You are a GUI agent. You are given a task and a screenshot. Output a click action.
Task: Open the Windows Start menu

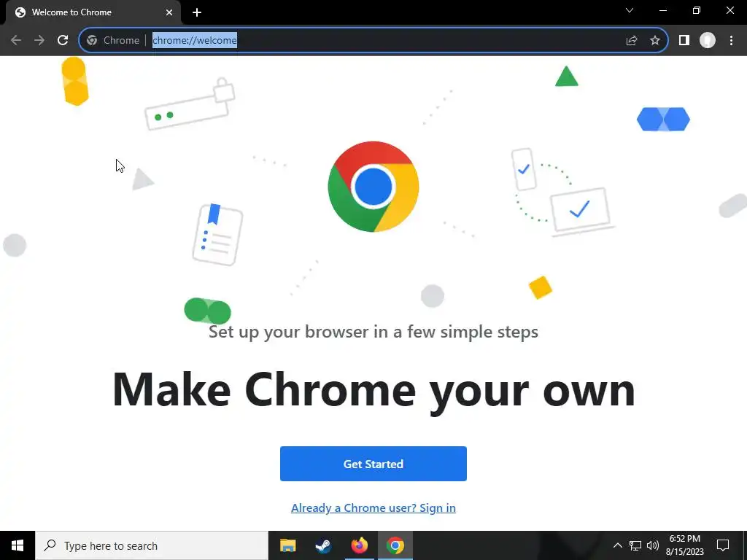coord(18,545)
